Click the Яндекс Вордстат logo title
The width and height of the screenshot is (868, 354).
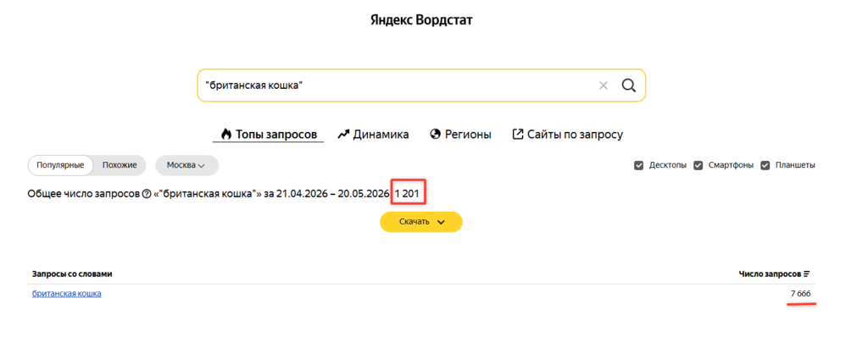(x=421, y=20)
